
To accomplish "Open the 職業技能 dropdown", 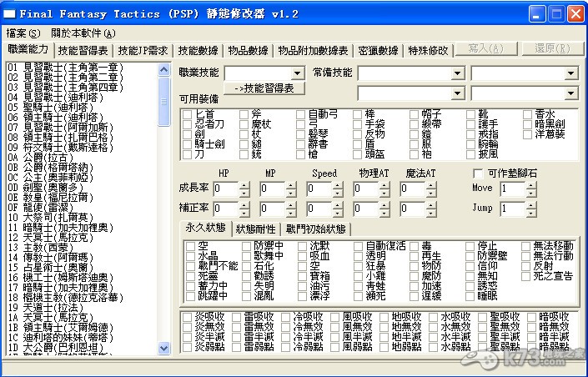I will point(298,73).
